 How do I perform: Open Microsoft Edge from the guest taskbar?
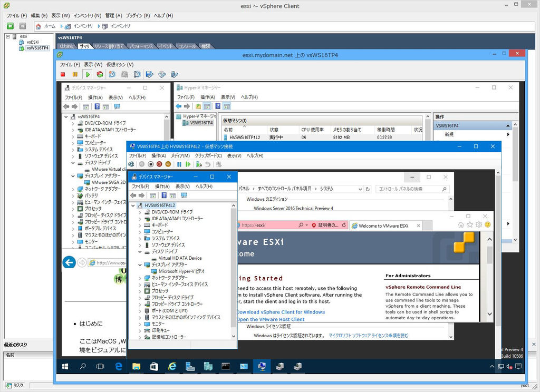click(119, 367)
